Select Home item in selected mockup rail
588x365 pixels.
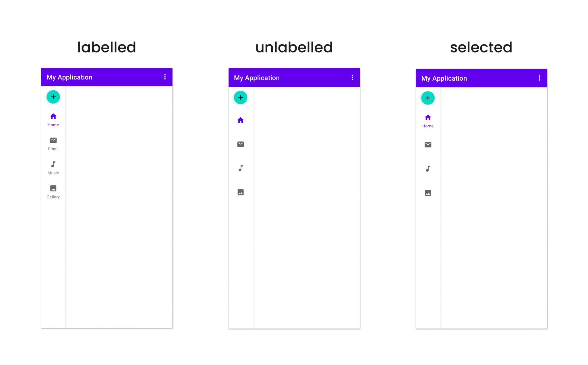(x=428, y=121)
